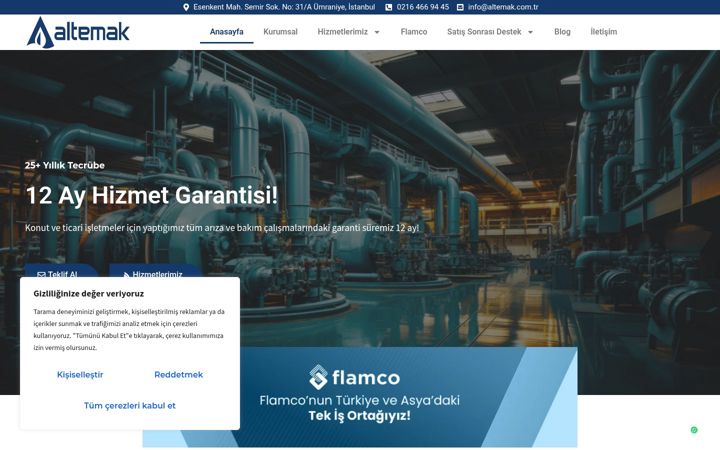Click the Teklif Al button

coord(61,271)
